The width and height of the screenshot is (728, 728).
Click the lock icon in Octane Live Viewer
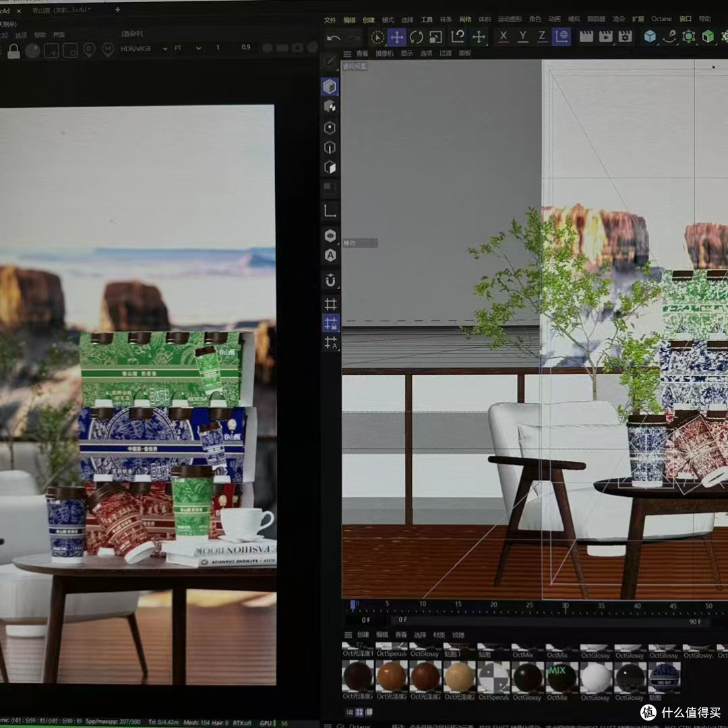pyautogui.click(x=13, y=51)
